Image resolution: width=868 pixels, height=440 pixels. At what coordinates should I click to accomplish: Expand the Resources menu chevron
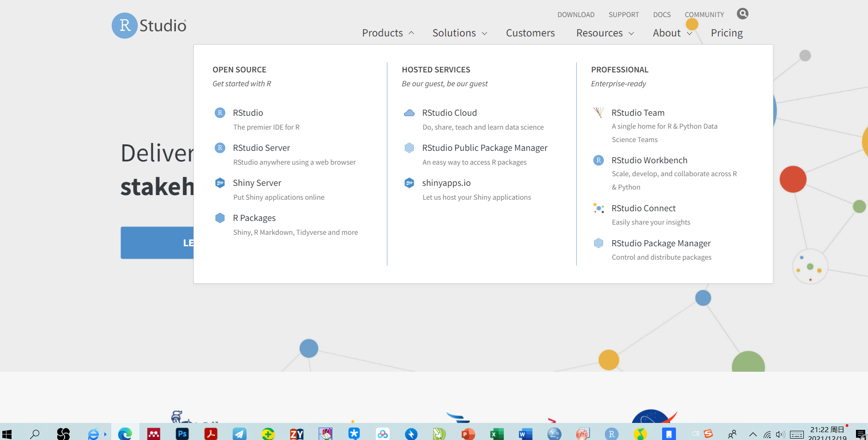point(631,33)
